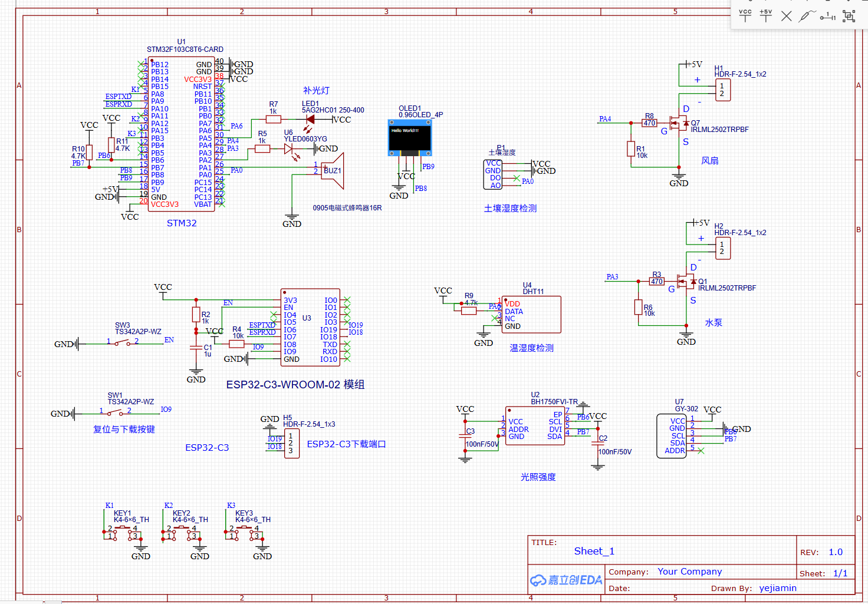The width and height of the screenshot is (868, 604).
Task: Pick the No Connect flag tool
Action: 787,16
